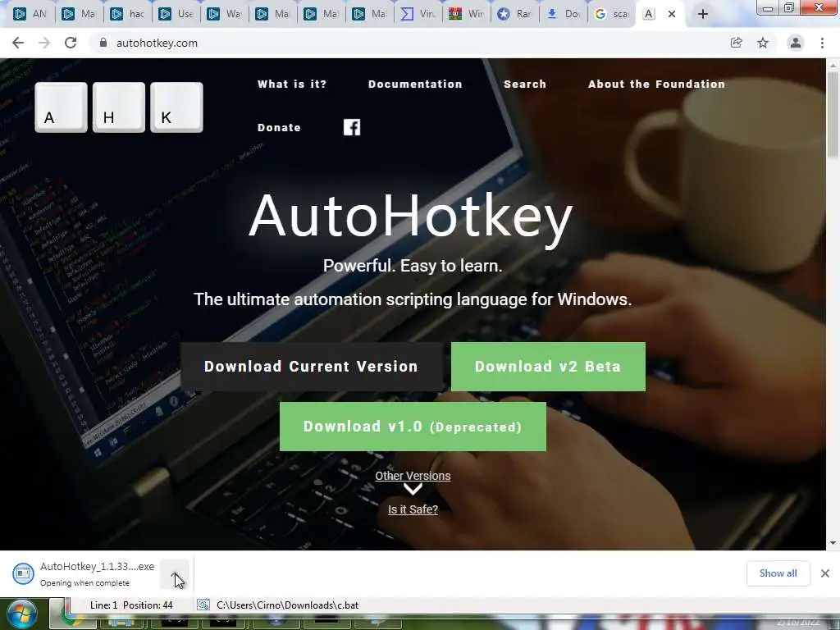
Task: Click the page vertical scrollbar thumb
Action: pyautogui.click(x=833, y=115)
